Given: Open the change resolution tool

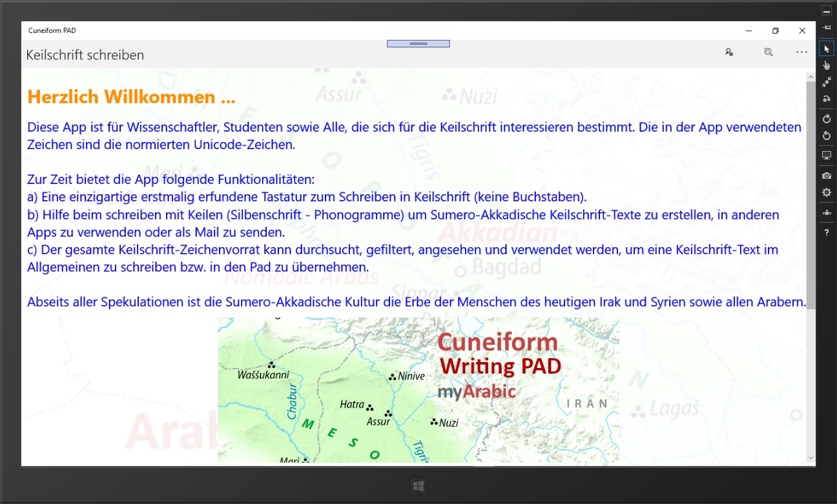Looking at the screenshot, I should pos(827,155).
